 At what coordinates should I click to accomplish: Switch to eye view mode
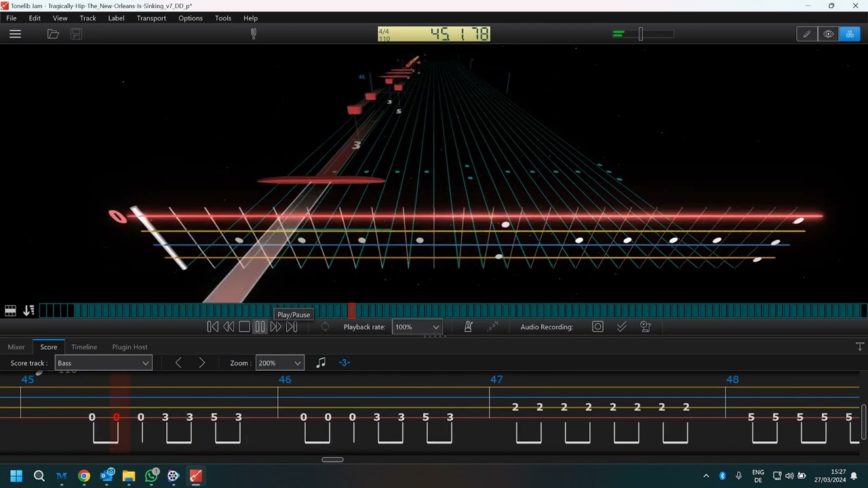coord(829,34)
